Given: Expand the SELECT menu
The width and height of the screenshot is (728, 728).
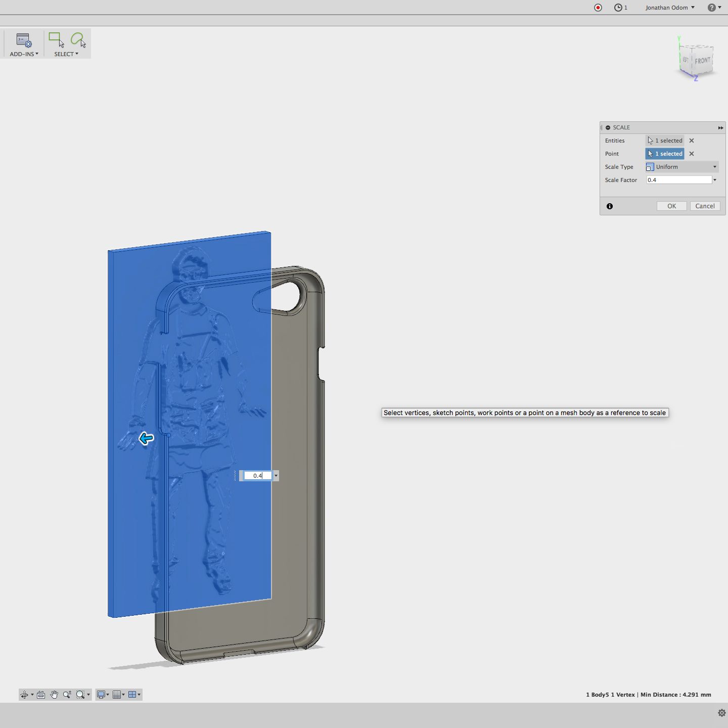Looking at the screenshot, I should coord(66,54).
